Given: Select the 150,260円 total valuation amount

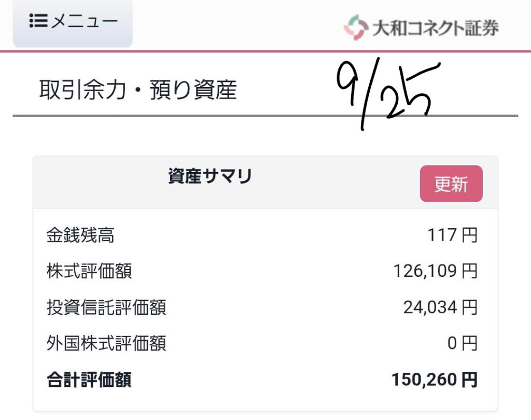Looking at the screenshot, I should coord(434,380).
